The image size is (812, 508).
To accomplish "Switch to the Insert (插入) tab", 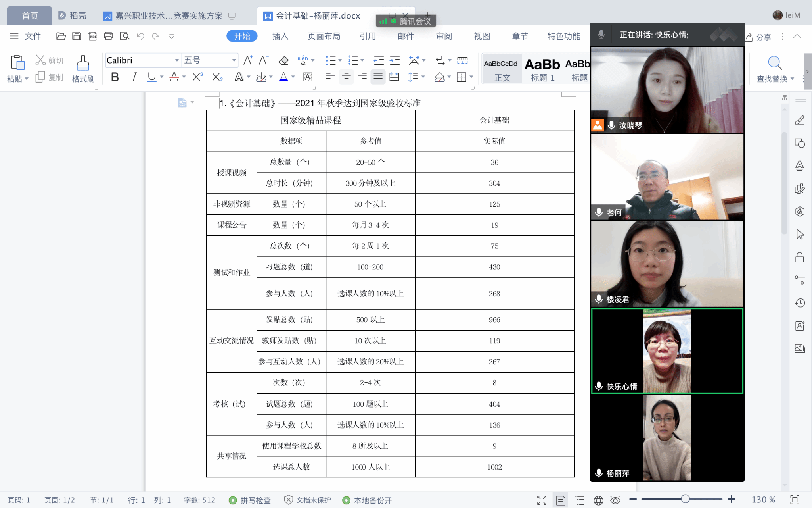I will 280,36.
